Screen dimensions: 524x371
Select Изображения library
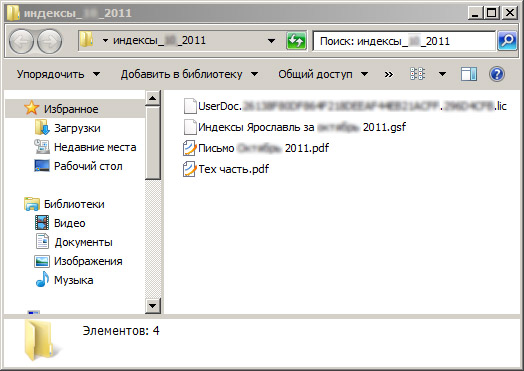[88, 261]
